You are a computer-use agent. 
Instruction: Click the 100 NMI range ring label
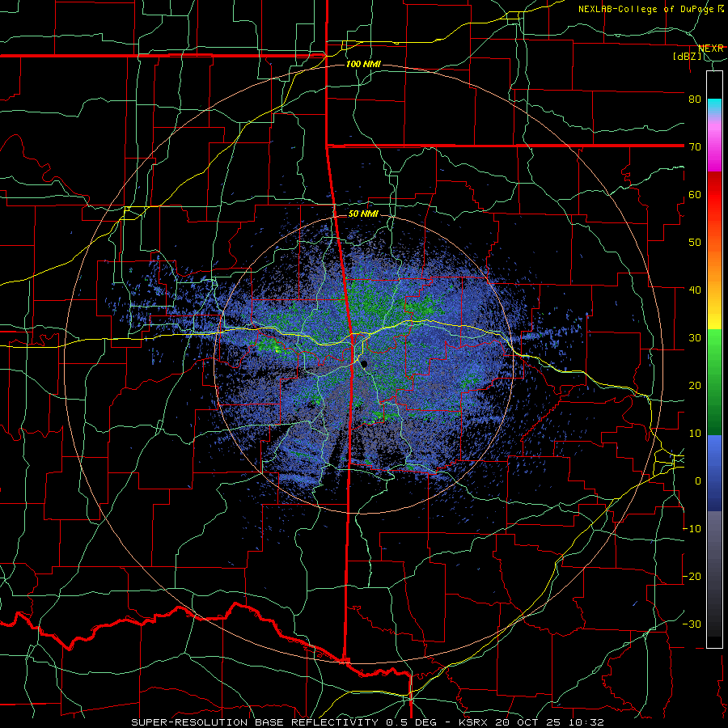click(x=362, y=64)
